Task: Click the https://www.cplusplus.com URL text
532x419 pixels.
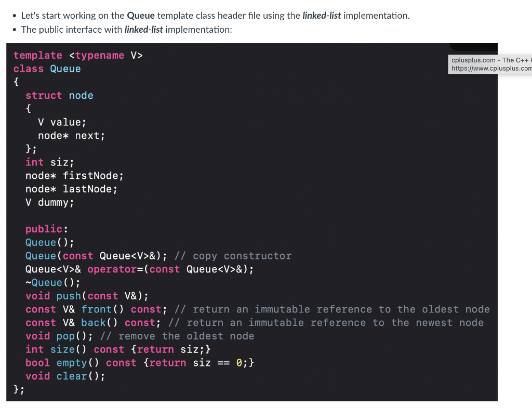Action: (x=490, y=68)
